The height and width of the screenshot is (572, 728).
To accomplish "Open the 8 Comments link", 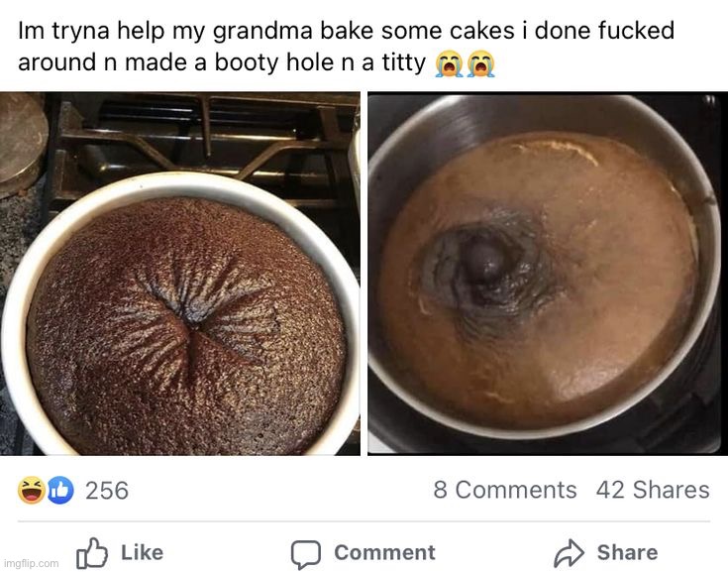I will (x=504, y=490).
